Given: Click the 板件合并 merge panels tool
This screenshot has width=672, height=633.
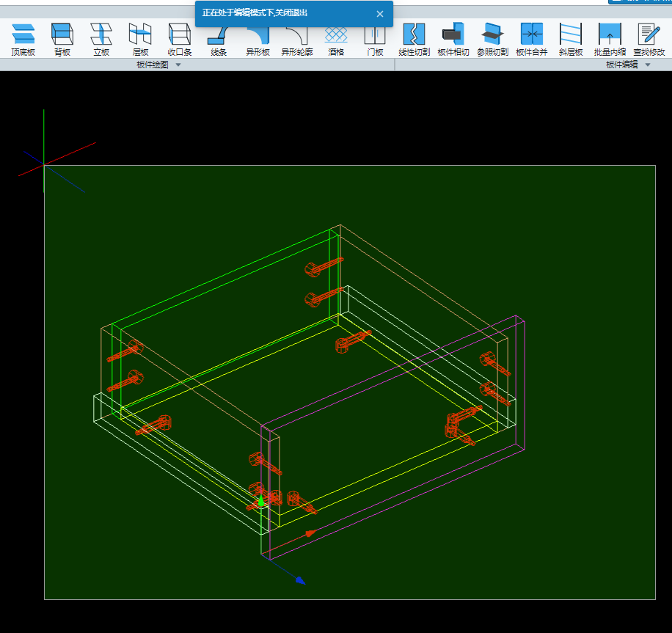Looking at the screenshot, I should pyautogui.click(x=532, y=39).
